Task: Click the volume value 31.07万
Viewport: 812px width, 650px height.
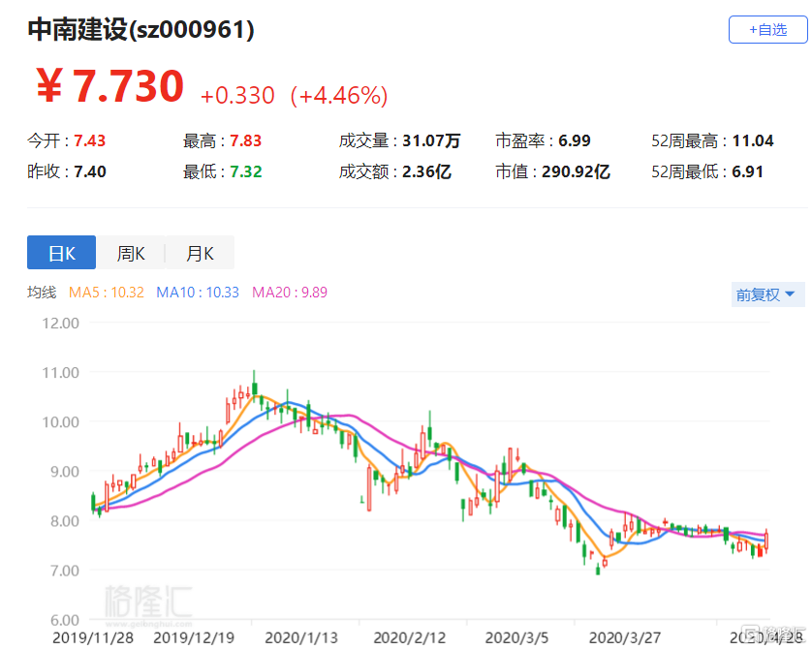Action: point(431,140)
